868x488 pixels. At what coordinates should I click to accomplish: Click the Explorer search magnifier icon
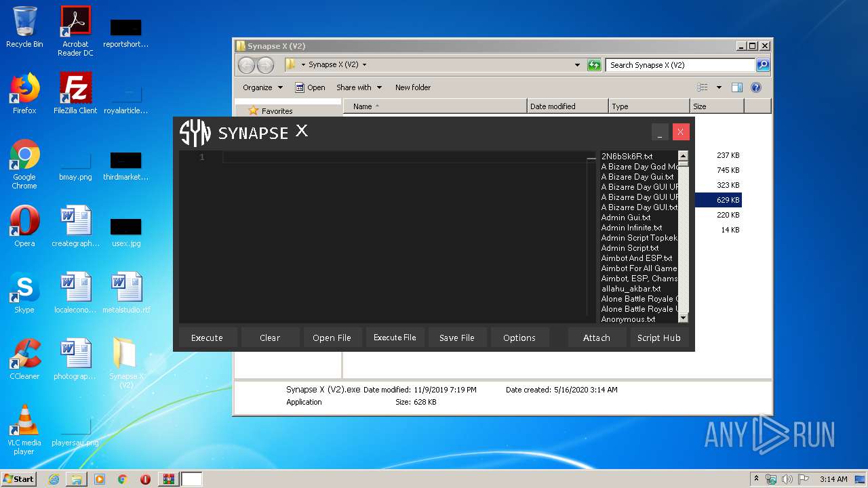point(763,65)
